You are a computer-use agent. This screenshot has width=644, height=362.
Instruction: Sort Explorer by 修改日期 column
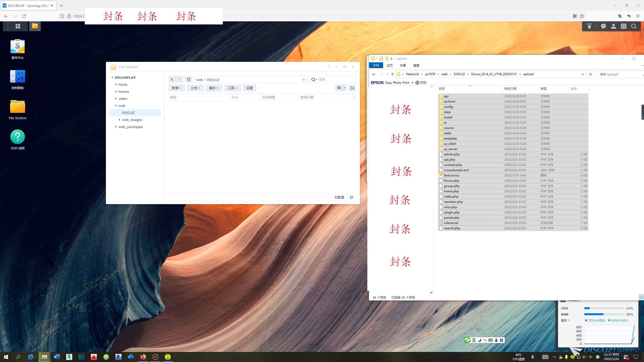coord(510,88)
